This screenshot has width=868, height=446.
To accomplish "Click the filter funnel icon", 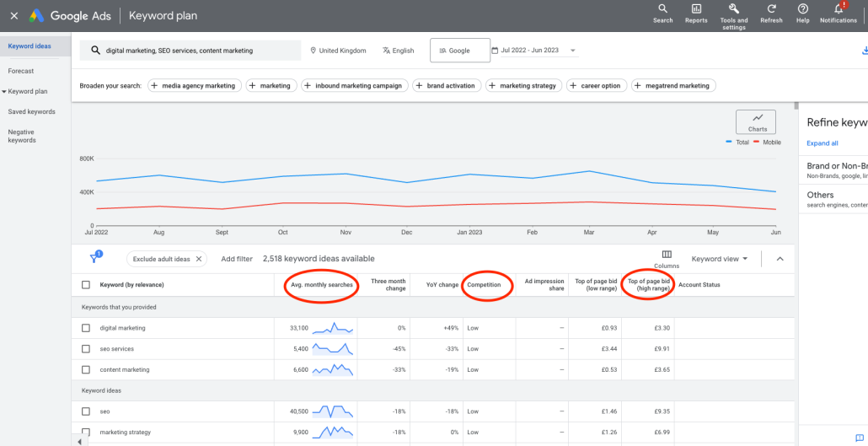I will [95, 258].
